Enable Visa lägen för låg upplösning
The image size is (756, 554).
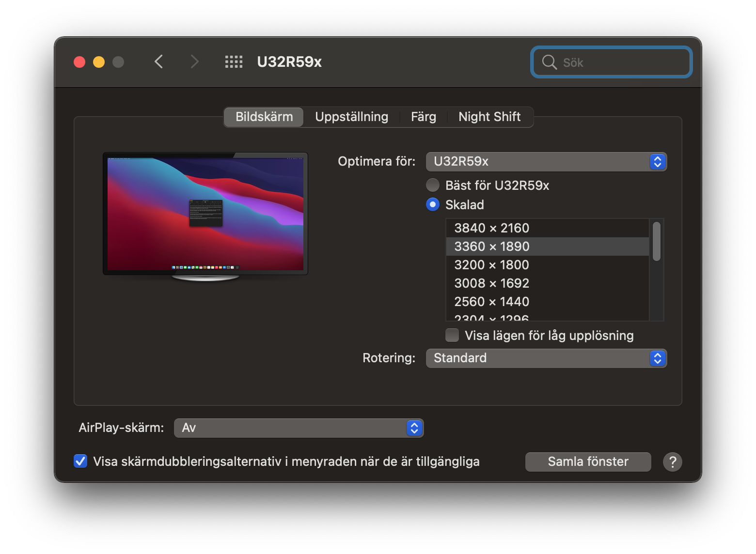pyautogui.click(x=452, y=335)
